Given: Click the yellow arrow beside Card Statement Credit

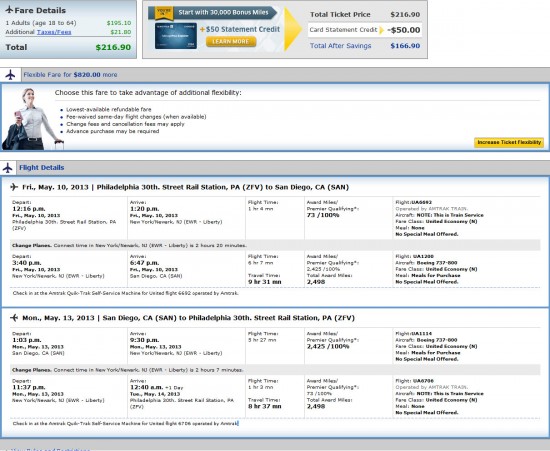Looking at the screenshot, I should click(x=382, y=30).
